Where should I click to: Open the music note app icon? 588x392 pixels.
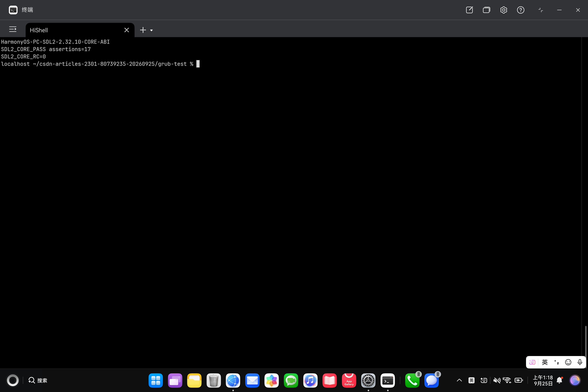(310, 380)
